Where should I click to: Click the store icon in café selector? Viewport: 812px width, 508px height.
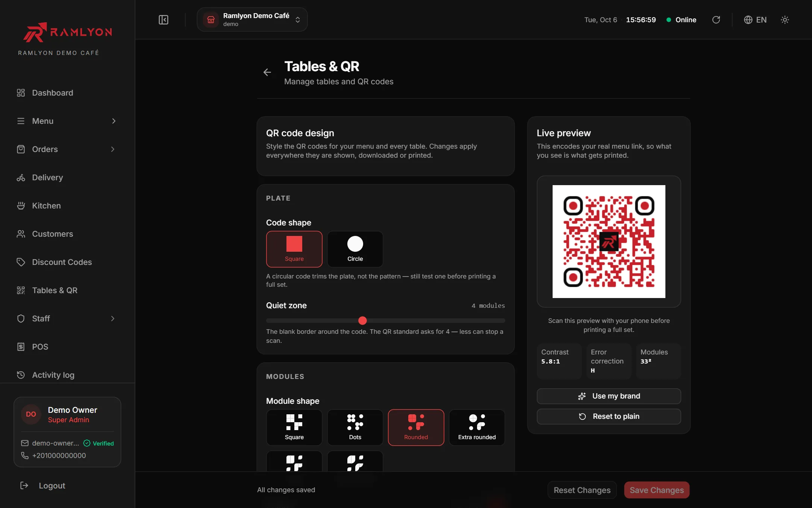[211, 20]
